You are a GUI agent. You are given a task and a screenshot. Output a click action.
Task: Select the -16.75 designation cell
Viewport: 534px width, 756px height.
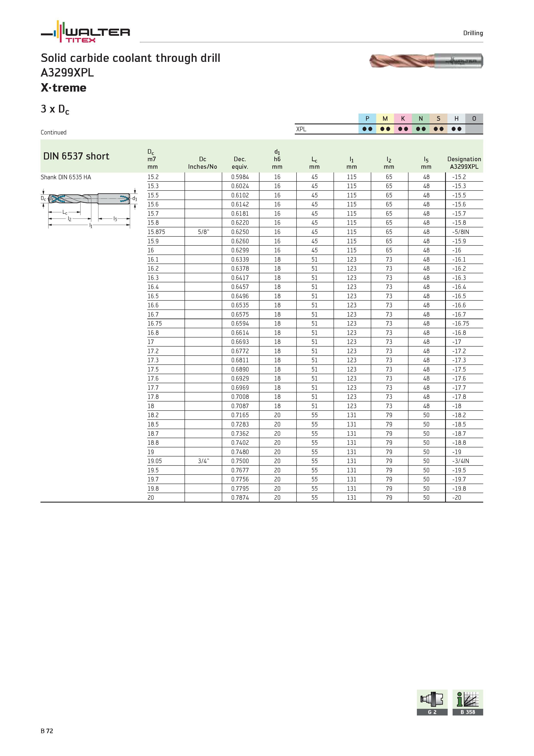pos(461,324)
